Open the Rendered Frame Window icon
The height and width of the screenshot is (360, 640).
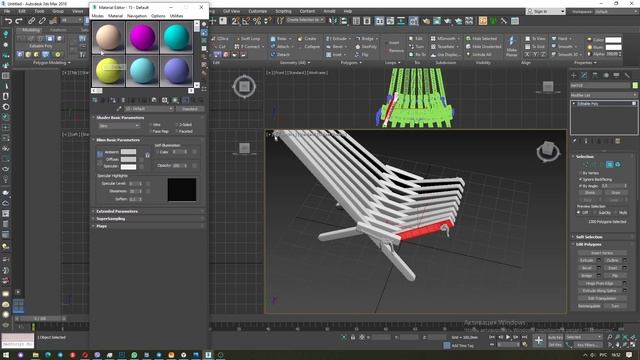tap(437, 20)
